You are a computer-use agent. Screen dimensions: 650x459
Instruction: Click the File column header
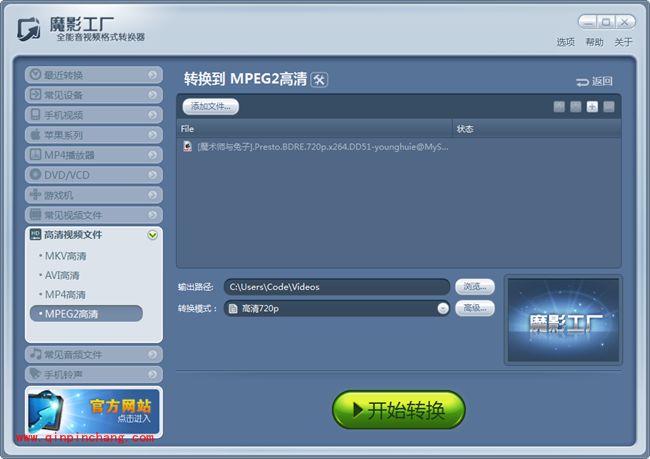click(x=315, y=129)
